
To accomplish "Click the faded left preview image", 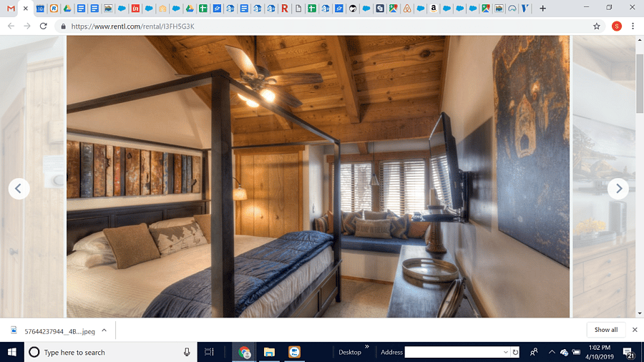I will [32, 177].
